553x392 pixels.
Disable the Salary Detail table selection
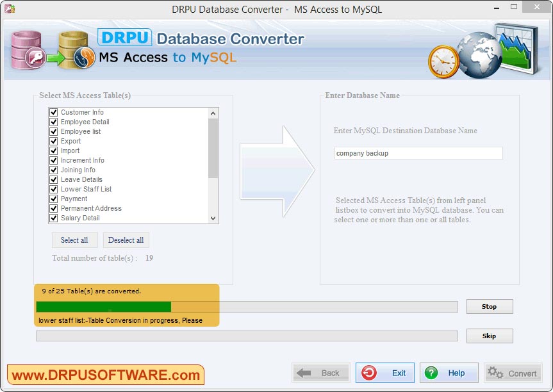[x=53, y=218]
